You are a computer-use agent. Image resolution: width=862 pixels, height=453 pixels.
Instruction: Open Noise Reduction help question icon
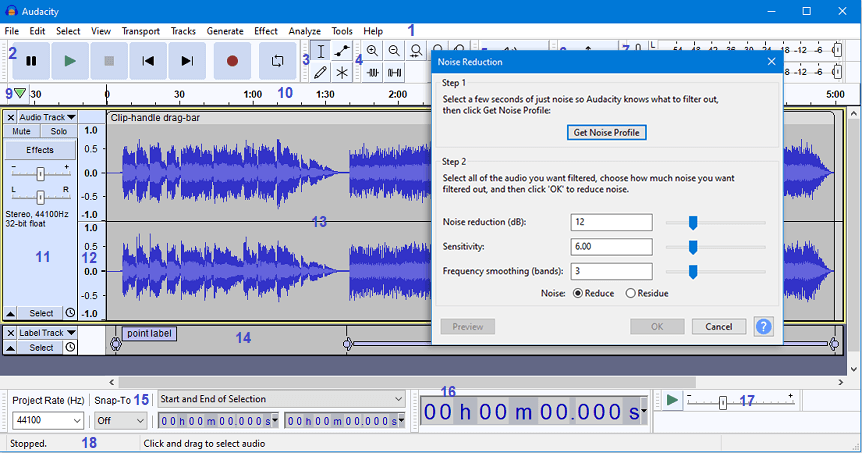[763, 327]
